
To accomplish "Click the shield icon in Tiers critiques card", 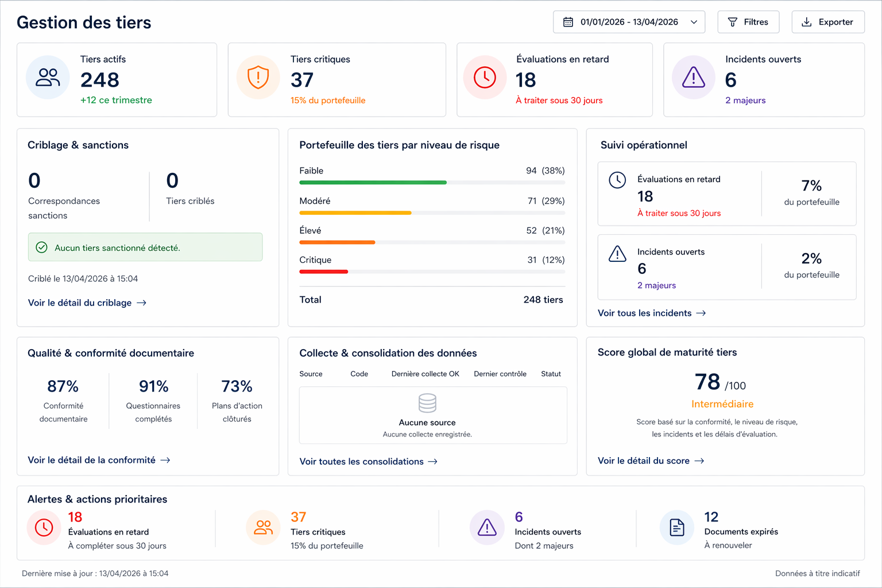I will click(258, 78).
